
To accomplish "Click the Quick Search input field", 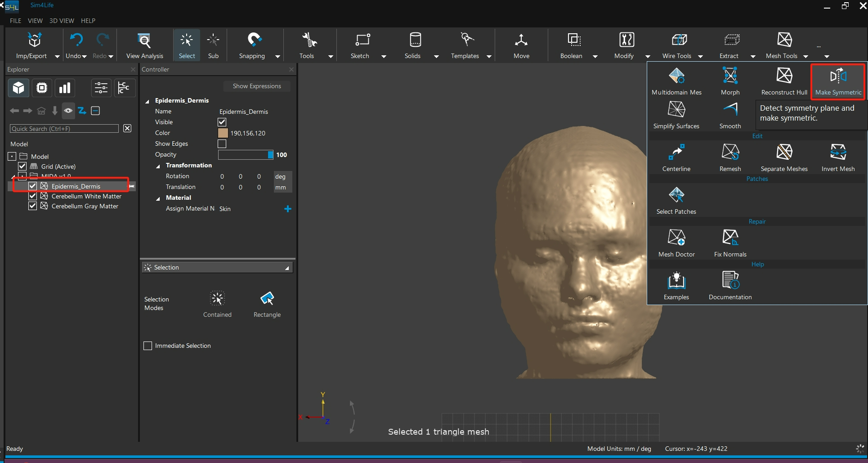I will pyautogui.click(x=64, y=129).
